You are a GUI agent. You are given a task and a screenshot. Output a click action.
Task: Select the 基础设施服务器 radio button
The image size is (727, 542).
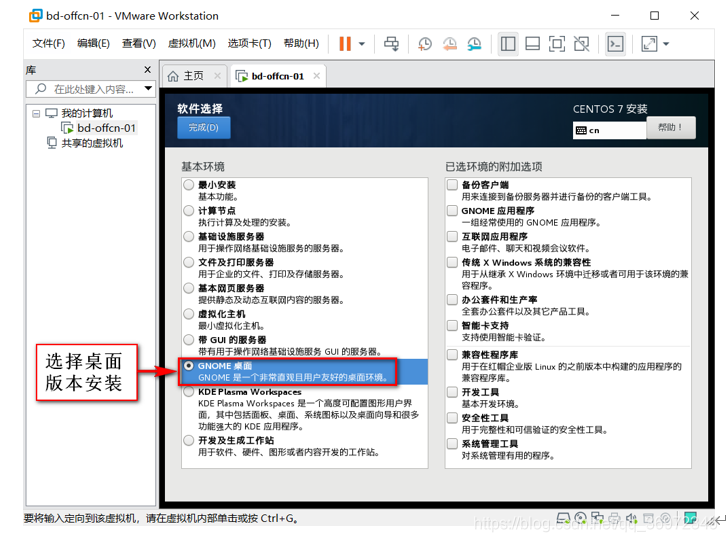[x=189, y=236]
